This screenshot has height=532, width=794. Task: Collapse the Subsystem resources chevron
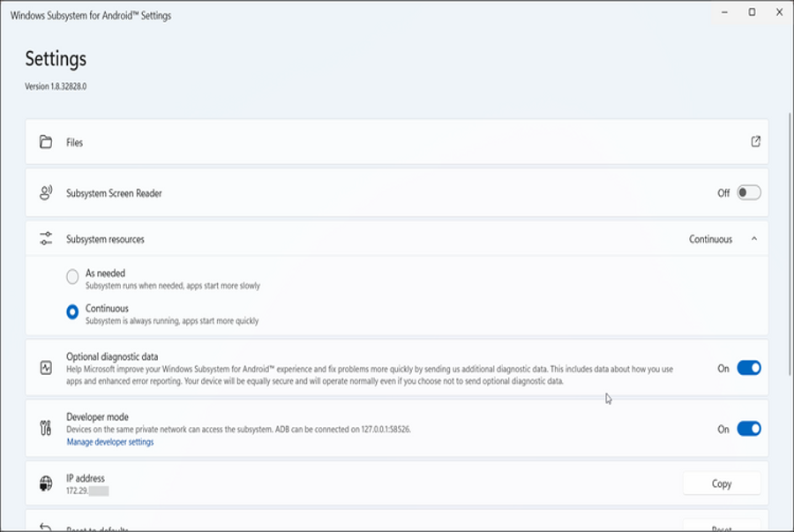coord(753,239)
